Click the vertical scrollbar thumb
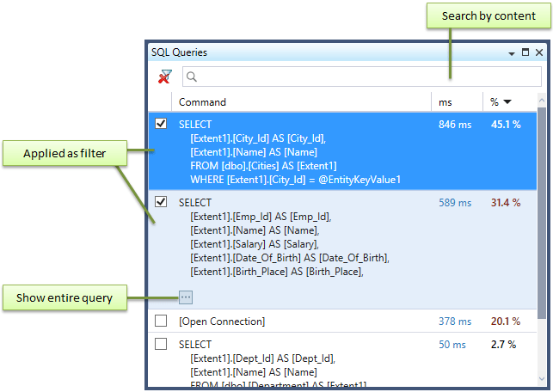 542,213
